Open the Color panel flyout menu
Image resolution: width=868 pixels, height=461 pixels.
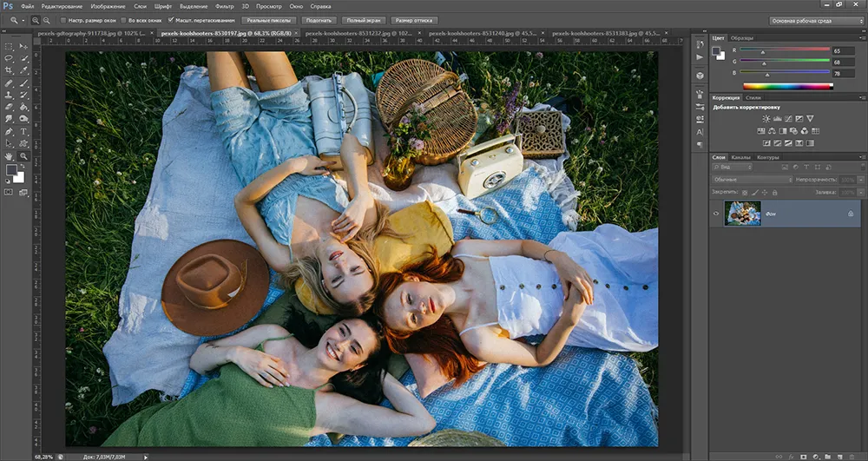coord(863,38)
